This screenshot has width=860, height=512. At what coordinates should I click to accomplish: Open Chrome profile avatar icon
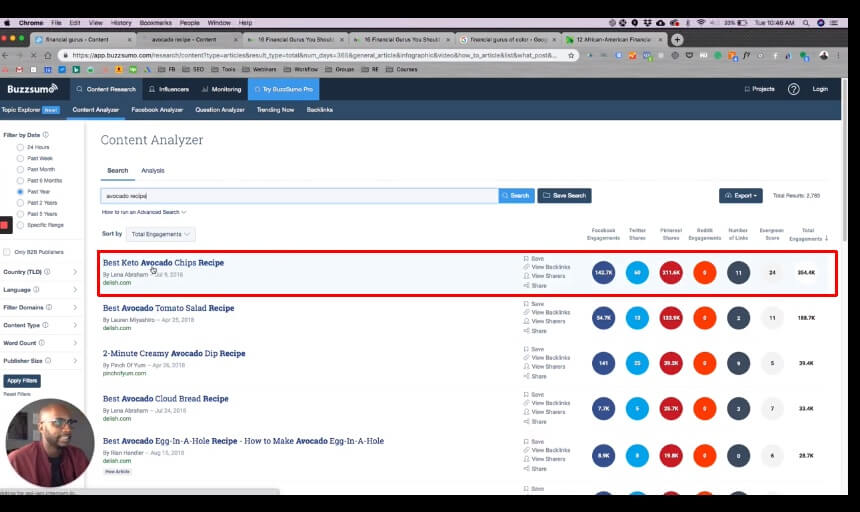coord(824,55)
